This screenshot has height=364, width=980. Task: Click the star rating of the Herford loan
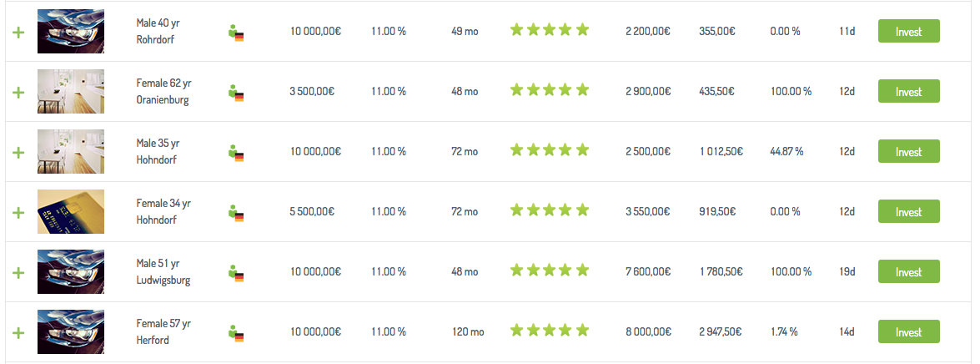[x=550, y=331]
